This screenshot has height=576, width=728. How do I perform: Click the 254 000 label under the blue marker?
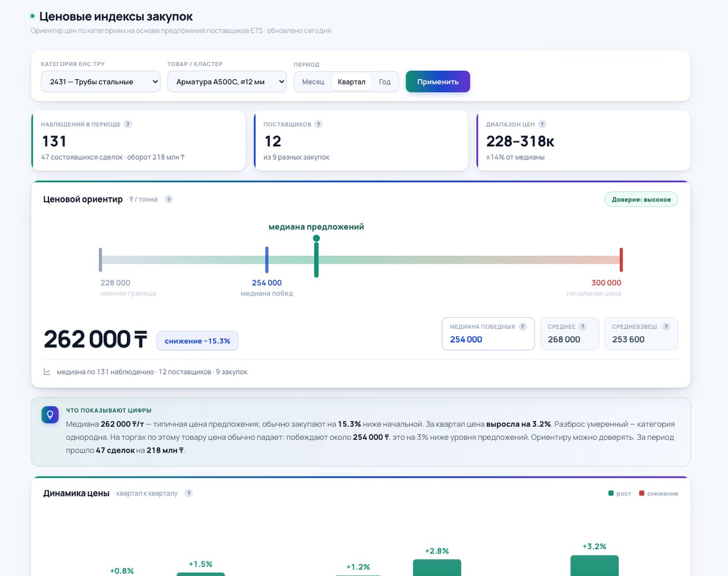pos(267,283)
